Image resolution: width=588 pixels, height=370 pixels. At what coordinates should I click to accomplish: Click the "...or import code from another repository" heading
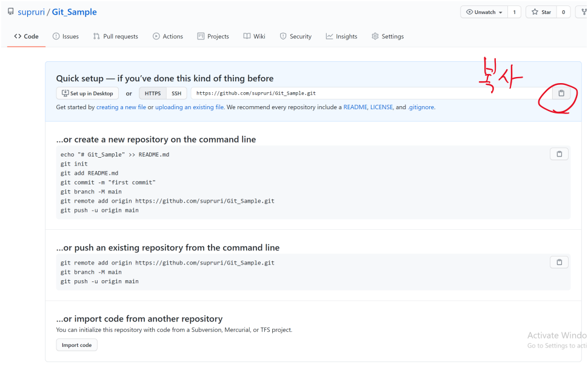tap(139, 318)
